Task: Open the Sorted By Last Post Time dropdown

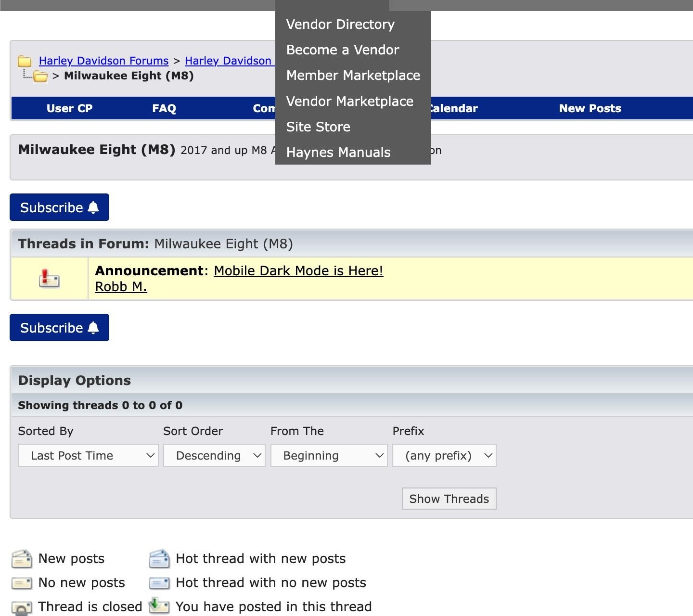Action: click(89, 455)
